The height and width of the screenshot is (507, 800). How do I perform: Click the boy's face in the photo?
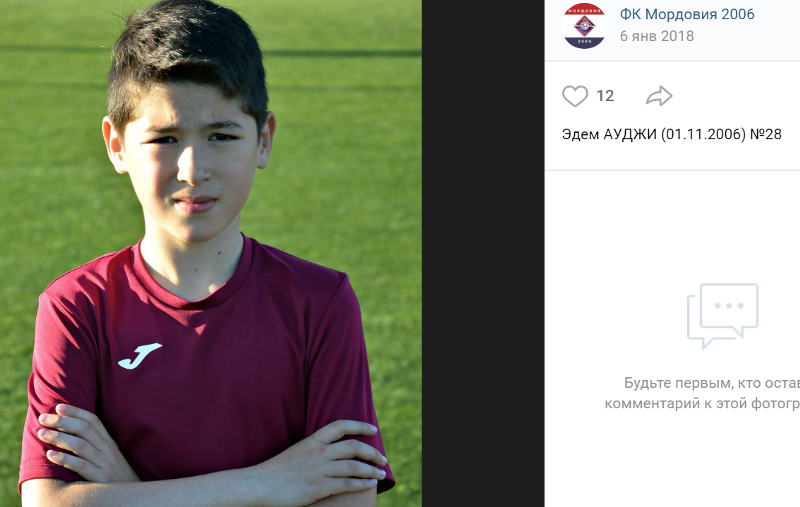click(x=191, y=163)
